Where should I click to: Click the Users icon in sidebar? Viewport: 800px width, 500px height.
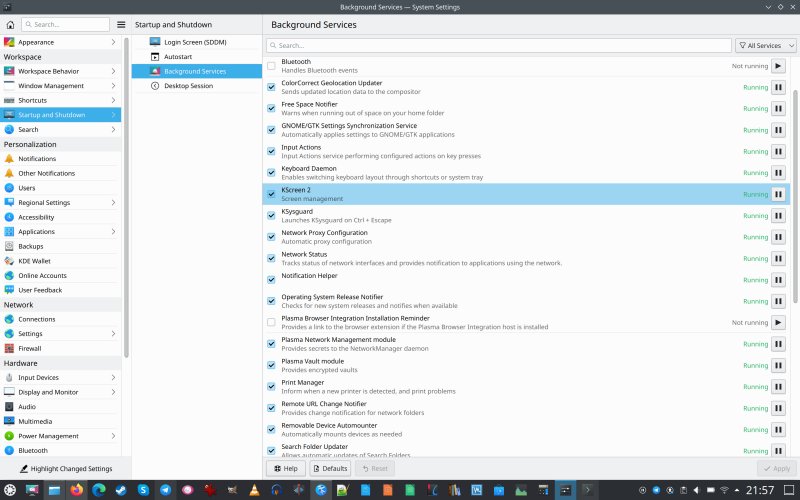(x=9, y=188)
